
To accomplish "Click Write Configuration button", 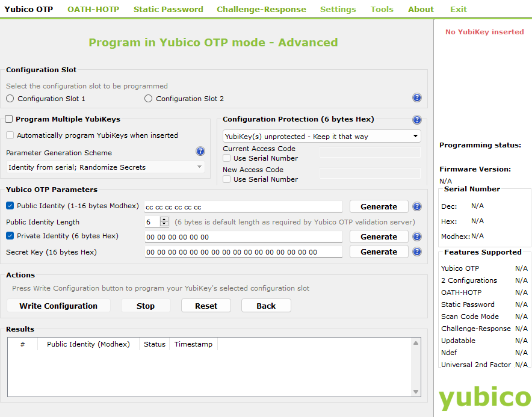I will coord(58,306).
